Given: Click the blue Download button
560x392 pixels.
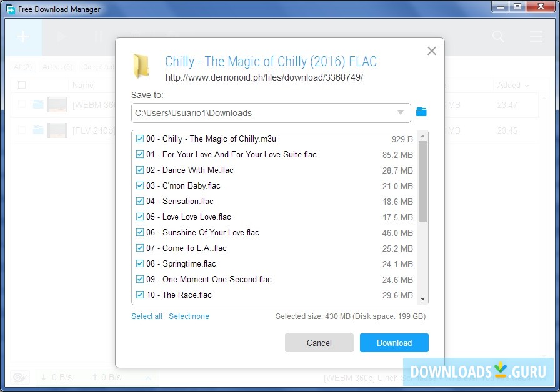Looking at the screenshot, I should pos(394,343).
